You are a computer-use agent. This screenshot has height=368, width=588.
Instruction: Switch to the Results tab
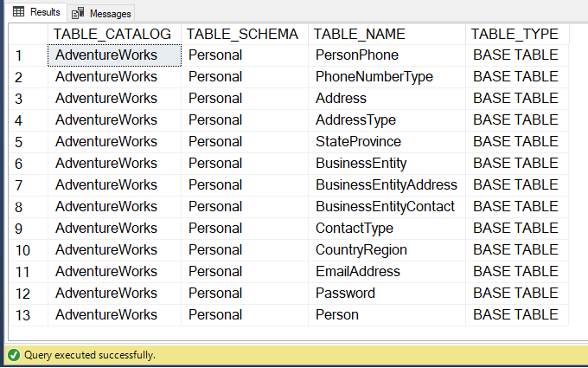click(36, 12)
